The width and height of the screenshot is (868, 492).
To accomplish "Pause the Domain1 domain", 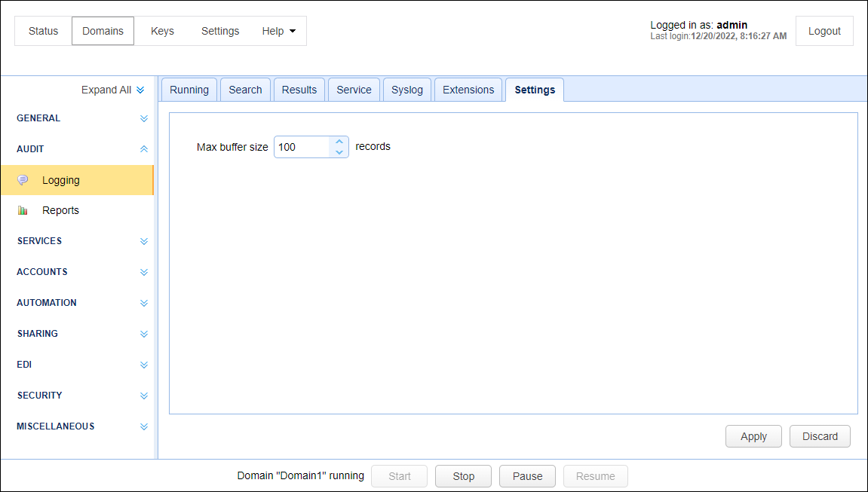I will click(528, 476).
